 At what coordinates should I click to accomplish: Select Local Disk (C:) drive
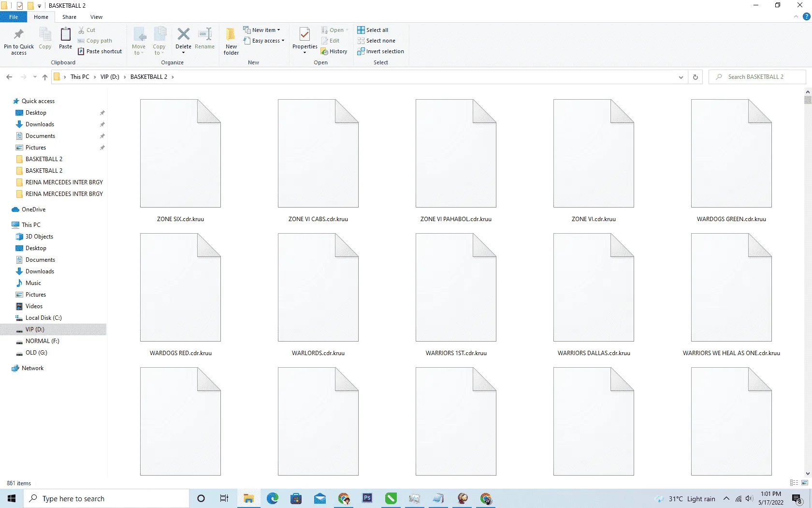pos(43,318)
